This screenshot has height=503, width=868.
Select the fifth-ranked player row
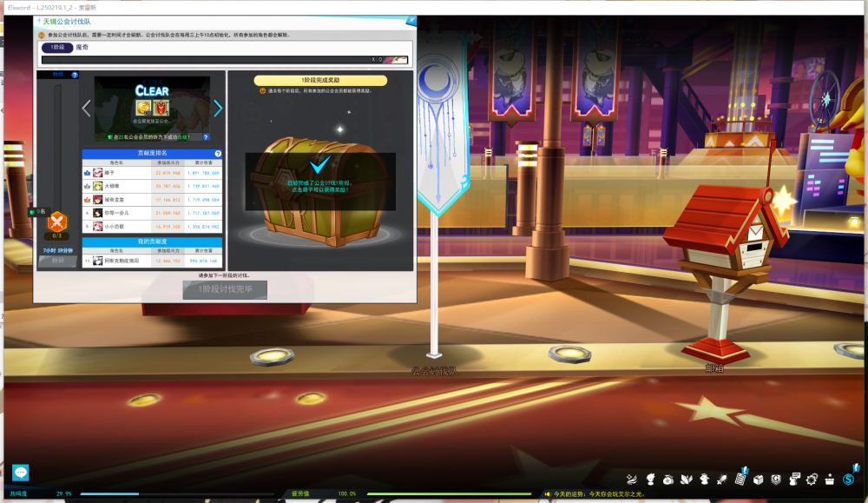coord(152,227)
